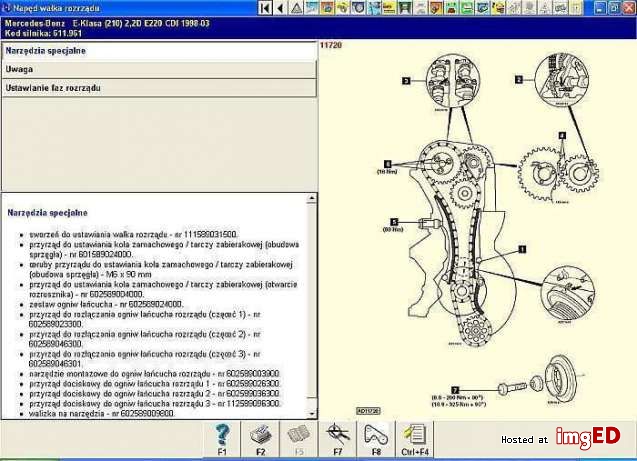Click the 'Kod silnika: 611.961' header text
This screenshot has height=461, width=637.
(43, 33)
